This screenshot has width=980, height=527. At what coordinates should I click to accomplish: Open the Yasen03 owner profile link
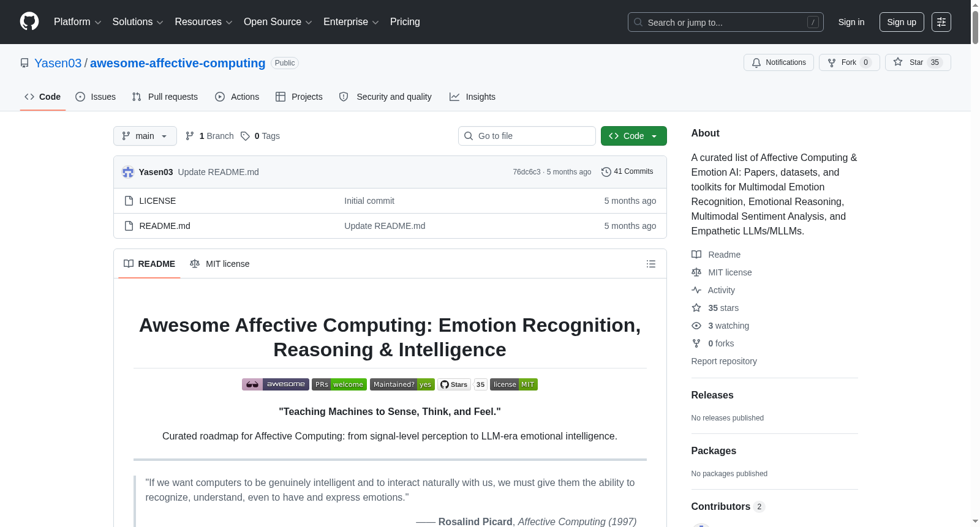(x=58, y=63)
